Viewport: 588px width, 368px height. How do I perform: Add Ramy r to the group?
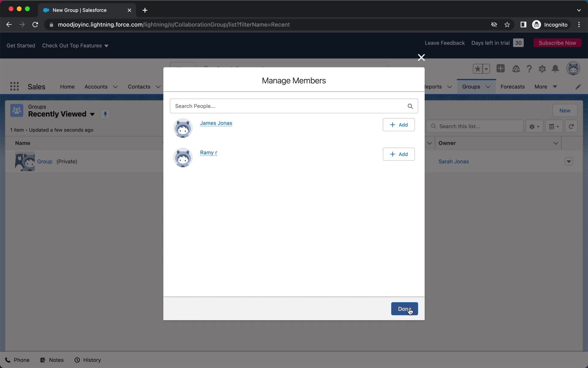[398, 154]
